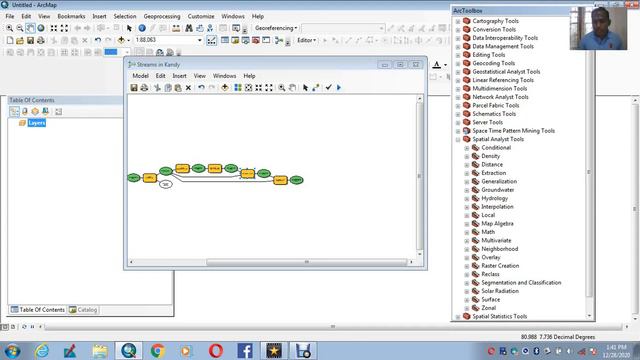Undo the last action in ArcMap toolbar

tap(98, 40)
